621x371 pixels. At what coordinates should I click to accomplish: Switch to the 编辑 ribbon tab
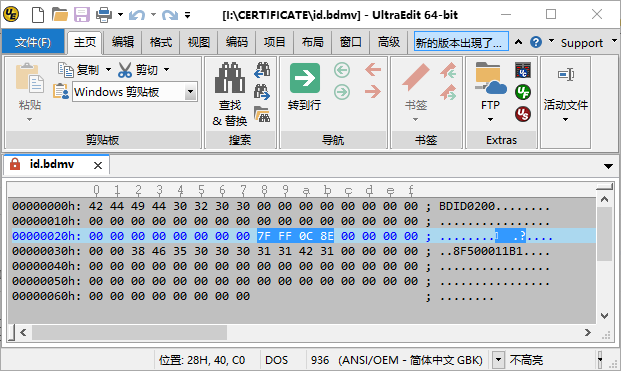click(x=123, y=42)
